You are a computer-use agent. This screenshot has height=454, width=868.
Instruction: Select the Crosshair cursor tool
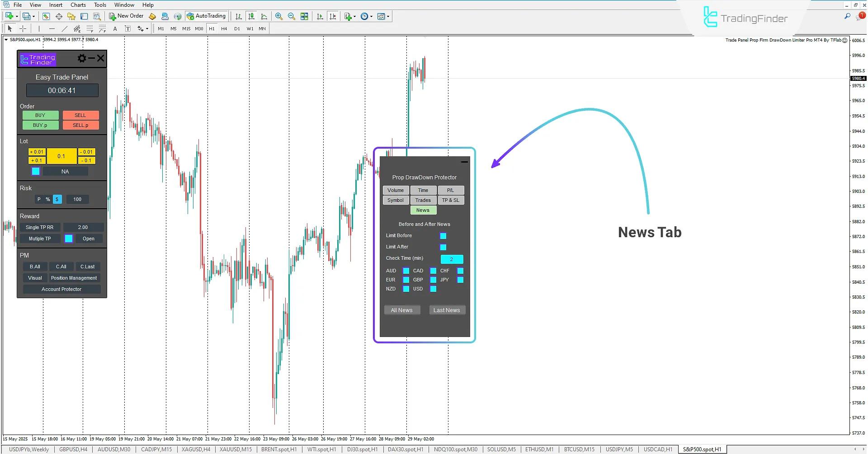tap(23, 28)
